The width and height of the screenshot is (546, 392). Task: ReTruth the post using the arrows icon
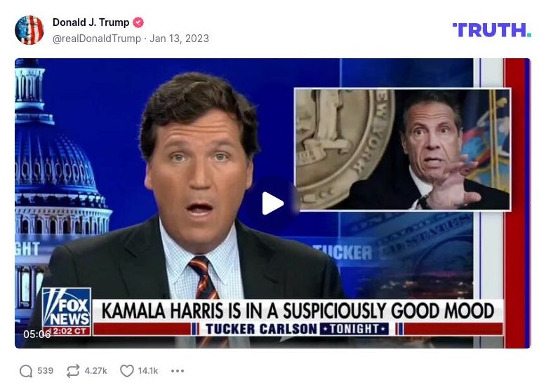pos(73,371)
